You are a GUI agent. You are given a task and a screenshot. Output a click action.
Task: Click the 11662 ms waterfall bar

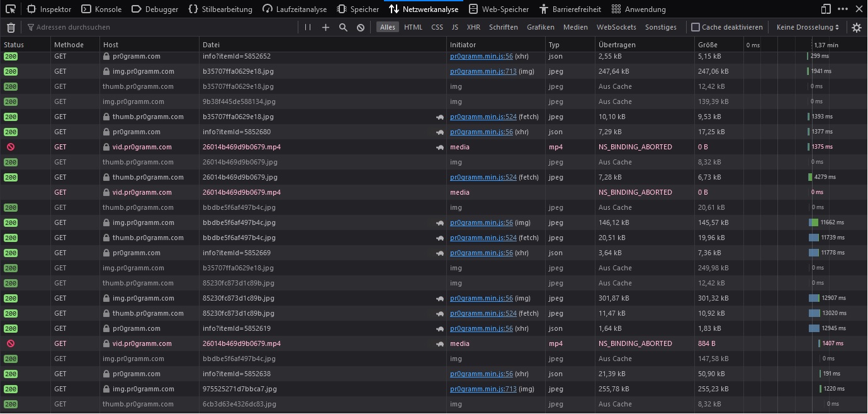814,222
